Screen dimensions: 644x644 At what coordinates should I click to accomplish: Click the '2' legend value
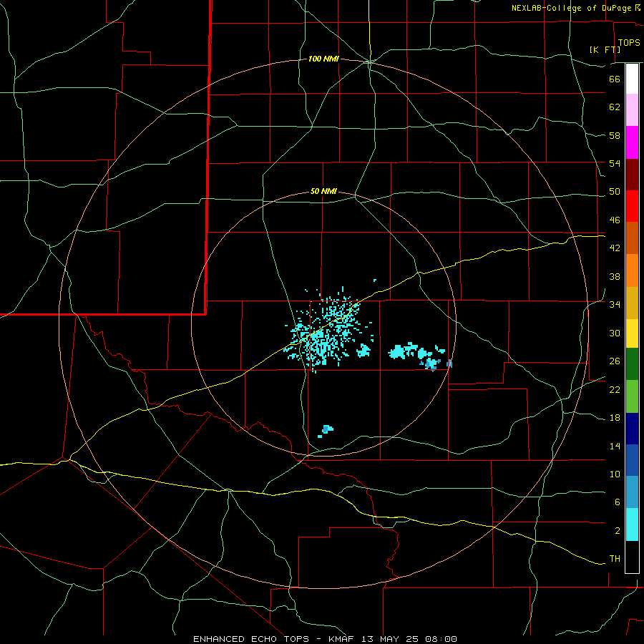pos(618,531)
